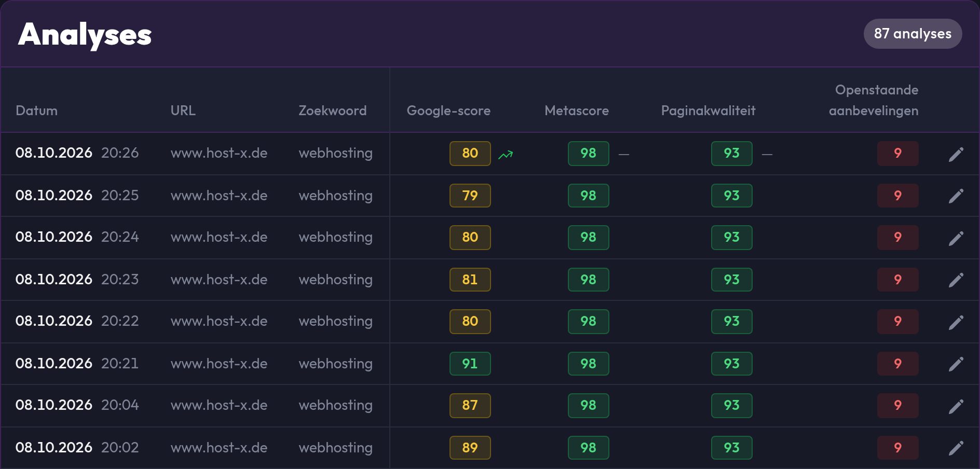The height and width of the screenshot is (469, 980).
Task: Click www.host-x.de in the 20:04 row
Action: 219,405
